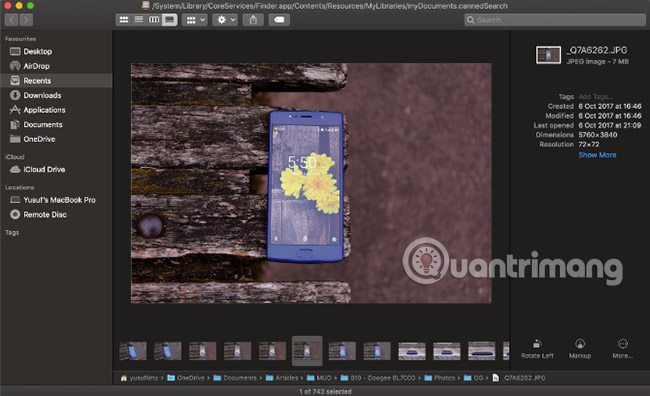Open Desktop in the sidebar
650x396 pixels.
click(56, 51)
